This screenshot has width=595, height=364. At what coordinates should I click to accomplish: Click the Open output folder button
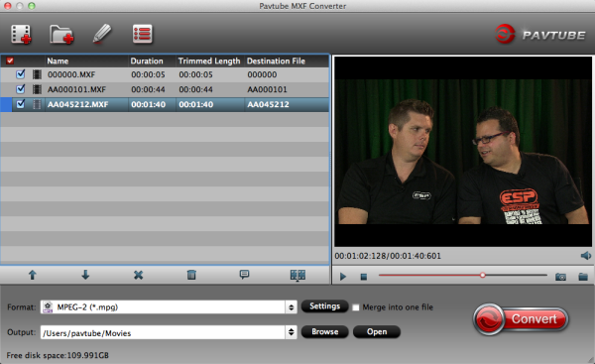377,331
